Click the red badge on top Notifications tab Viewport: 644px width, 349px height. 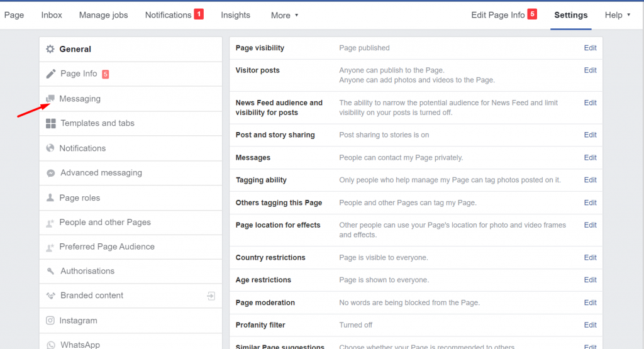pyautogui.click(x=199, y=14)
